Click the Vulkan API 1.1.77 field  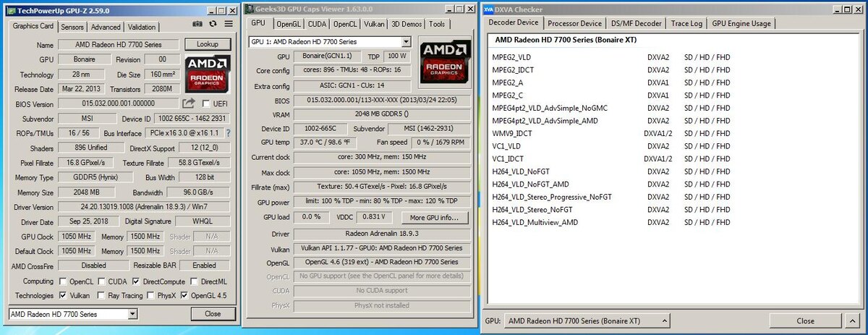coord(381,248)
